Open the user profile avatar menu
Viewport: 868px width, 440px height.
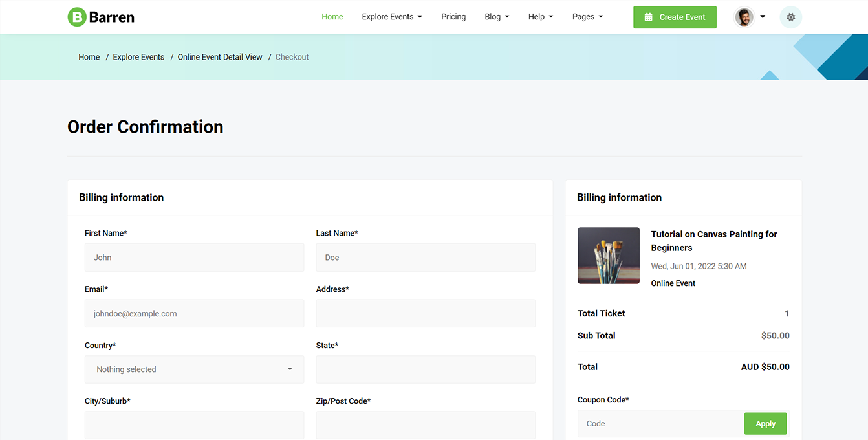coord(745,17)
